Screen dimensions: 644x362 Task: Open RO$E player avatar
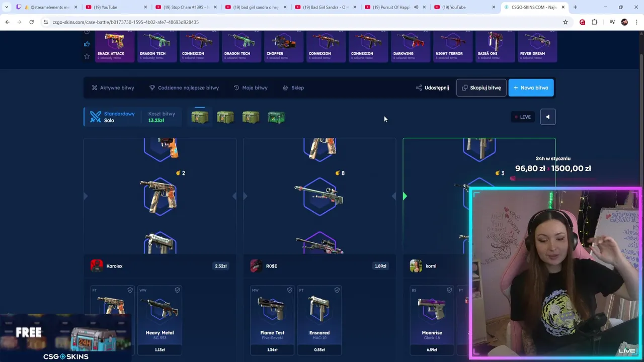pos(256,266)
